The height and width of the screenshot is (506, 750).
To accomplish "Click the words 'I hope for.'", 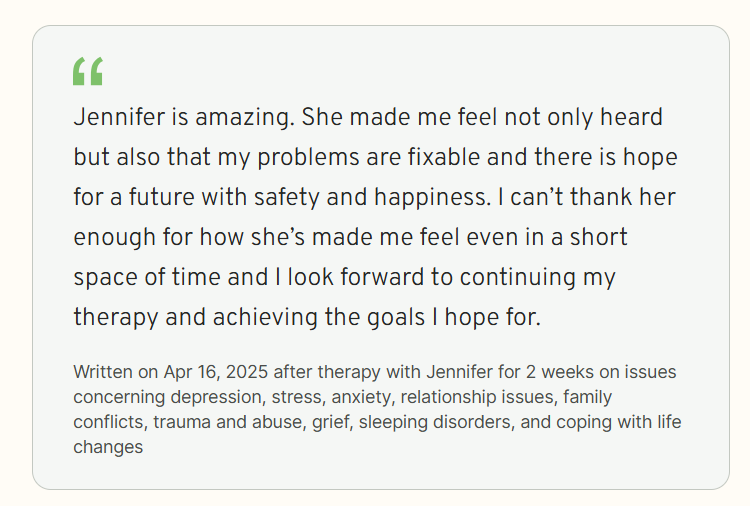I will [x=486, y=318].
